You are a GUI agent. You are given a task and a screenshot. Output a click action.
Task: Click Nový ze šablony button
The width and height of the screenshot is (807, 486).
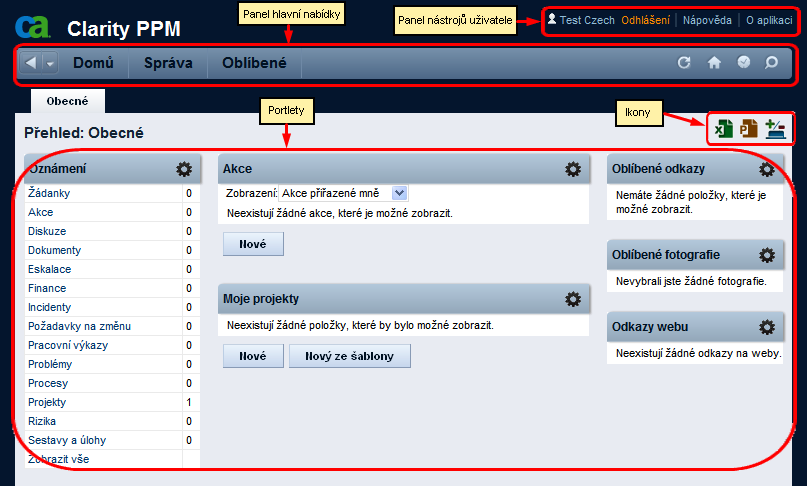click(x=349, y=356)
